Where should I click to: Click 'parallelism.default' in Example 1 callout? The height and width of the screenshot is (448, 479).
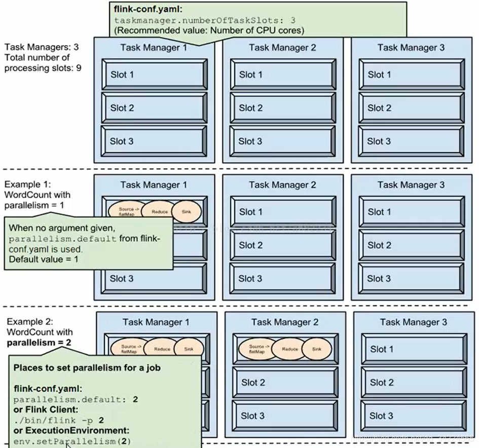click(x=63, y=239)
